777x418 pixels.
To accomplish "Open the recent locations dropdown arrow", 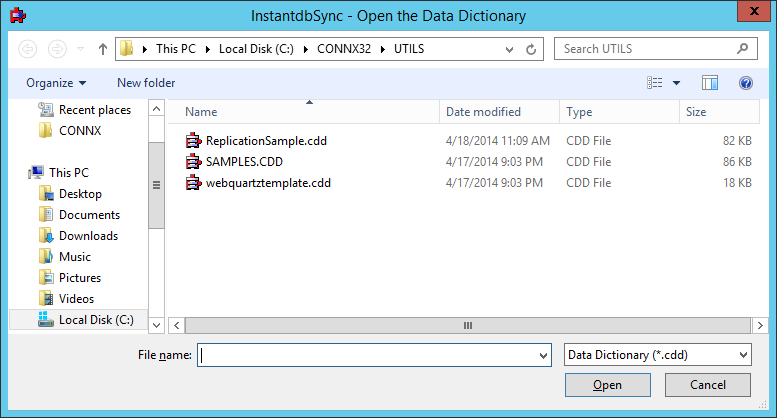I will pos(80,49).
